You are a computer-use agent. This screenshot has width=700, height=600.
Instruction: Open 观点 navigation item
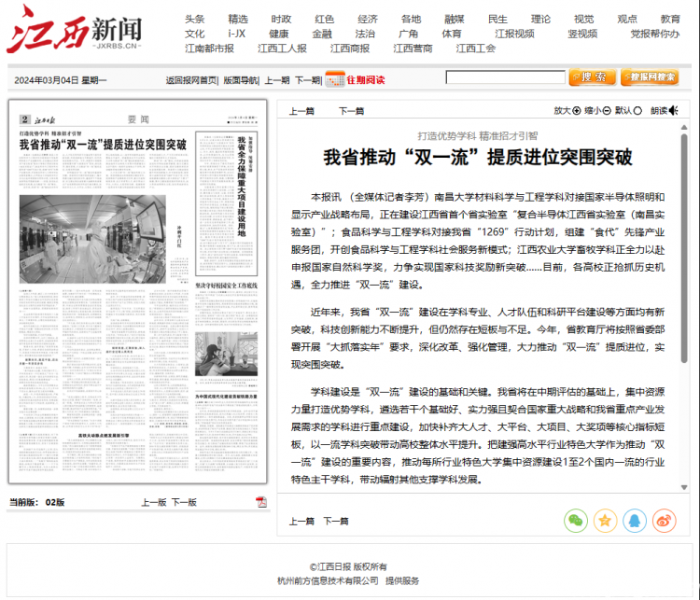pos(627,20)
